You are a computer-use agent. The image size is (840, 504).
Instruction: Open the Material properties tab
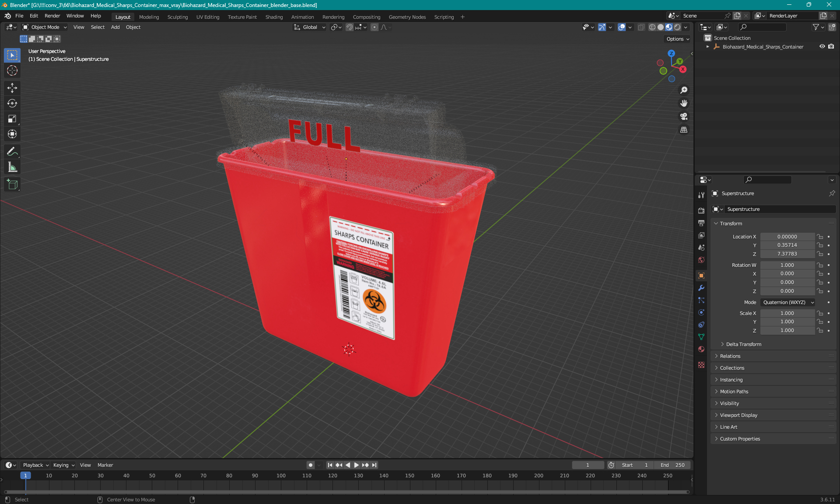coord(701,349)
